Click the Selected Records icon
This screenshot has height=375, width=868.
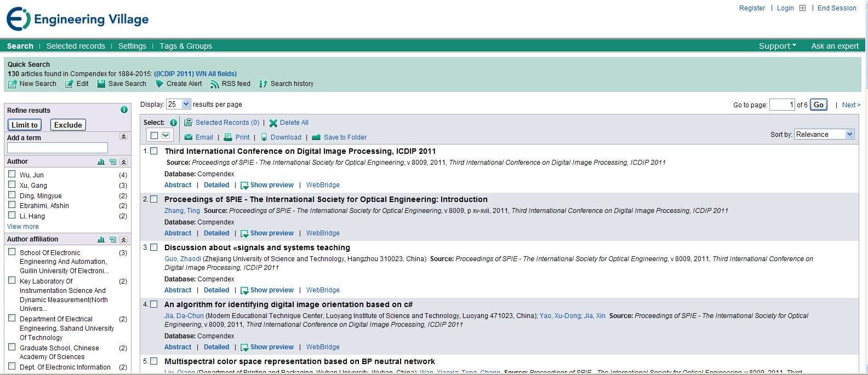tap(188, 123)
